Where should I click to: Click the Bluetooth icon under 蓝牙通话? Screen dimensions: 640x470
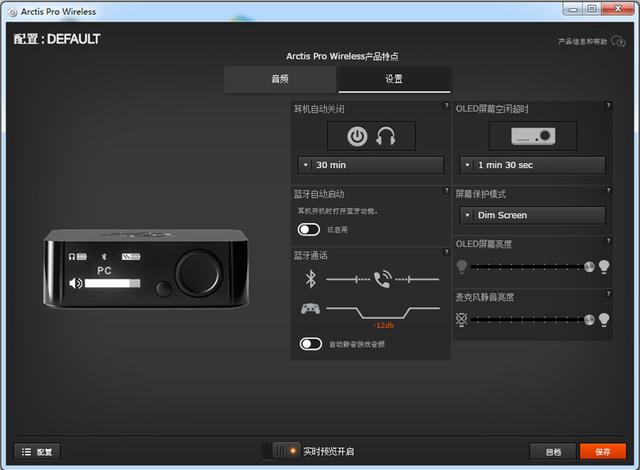tap(309, 279)
